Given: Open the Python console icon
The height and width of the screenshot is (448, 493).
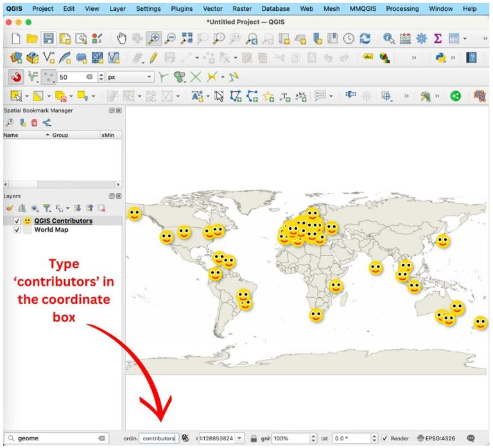Looking at the screenshot, I should coord(441,58).
